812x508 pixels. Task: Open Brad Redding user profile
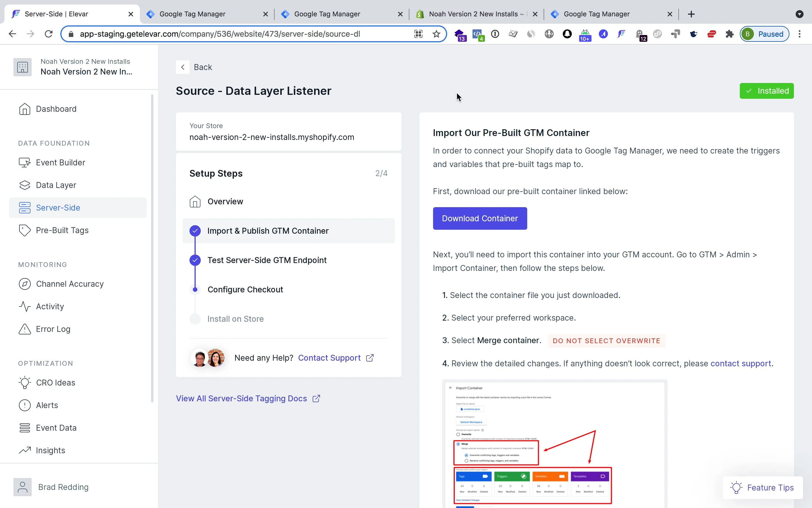51,487
